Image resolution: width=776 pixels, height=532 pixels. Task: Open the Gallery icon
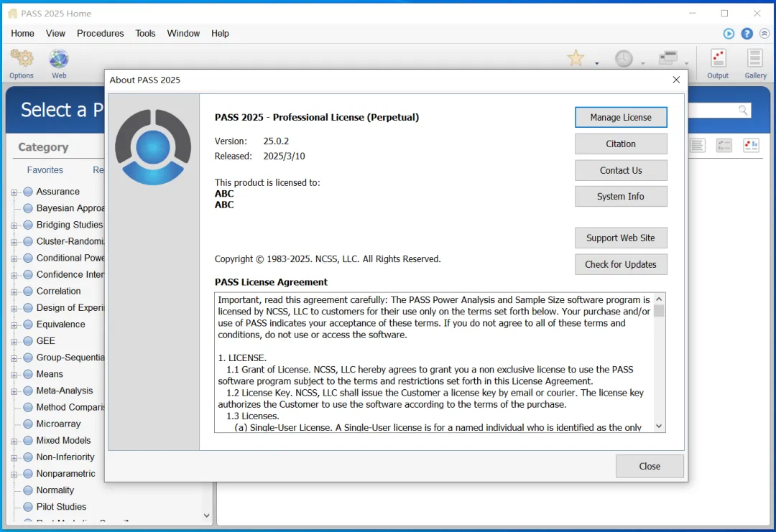pos(755,58)
